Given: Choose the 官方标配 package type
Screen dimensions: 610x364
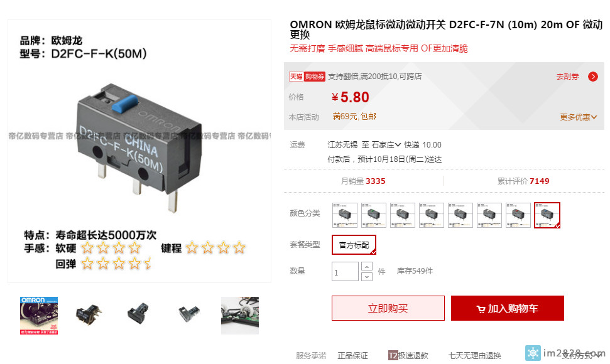Looking at the screenshot, I should [x=354, y=245].
